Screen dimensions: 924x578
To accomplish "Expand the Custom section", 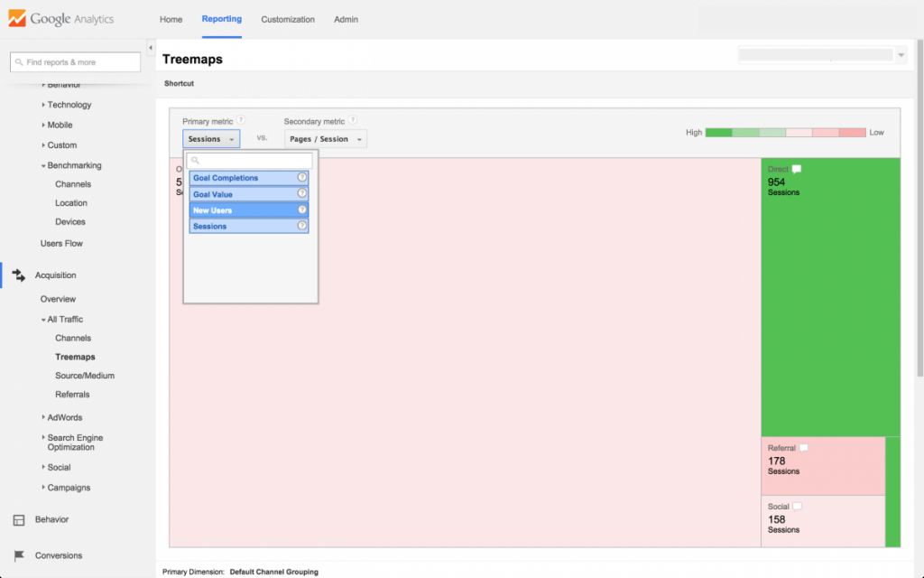I will (x=43, y=145).
